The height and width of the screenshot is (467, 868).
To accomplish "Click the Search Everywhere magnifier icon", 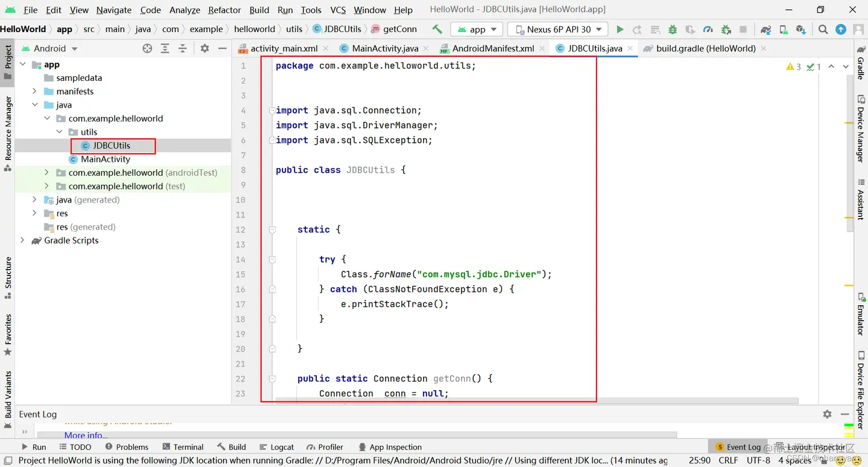I will (823, 29).
